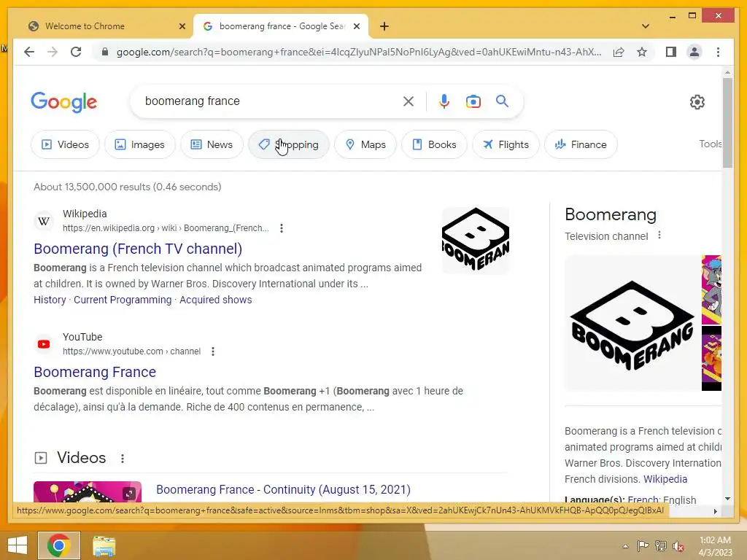Switch to the Videos results tab
The height and width of the screenshot is (560, 747).
pyautogui.click(x=65, y=144)
